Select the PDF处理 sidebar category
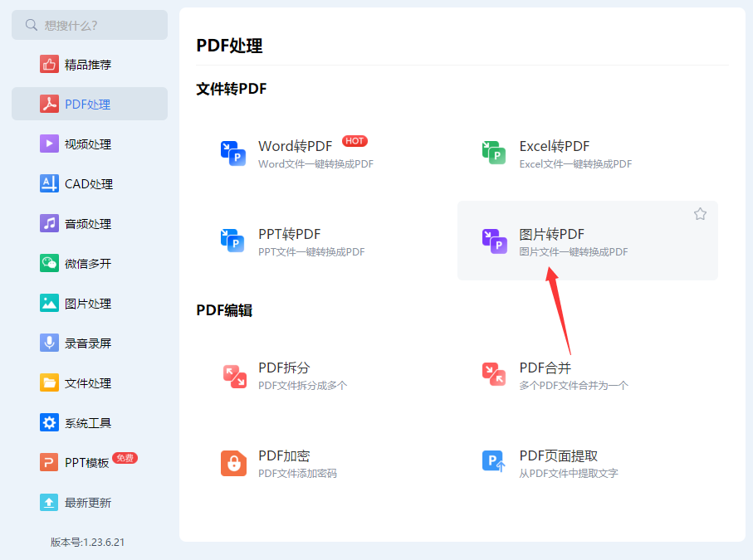The width and height of the screenshot is (753, 560). [x=90, y=105]
